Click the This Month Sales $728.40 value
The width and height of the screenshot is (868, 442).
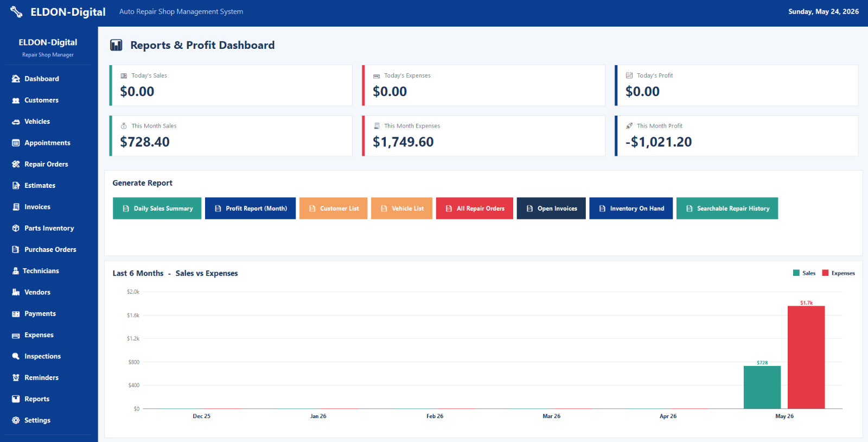coord(145,142)
